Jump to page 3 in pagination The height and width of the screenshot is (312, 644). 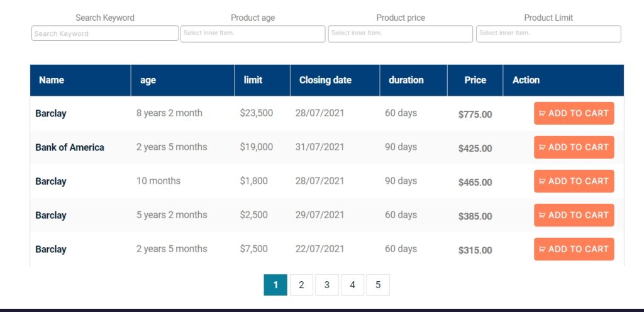327,285
